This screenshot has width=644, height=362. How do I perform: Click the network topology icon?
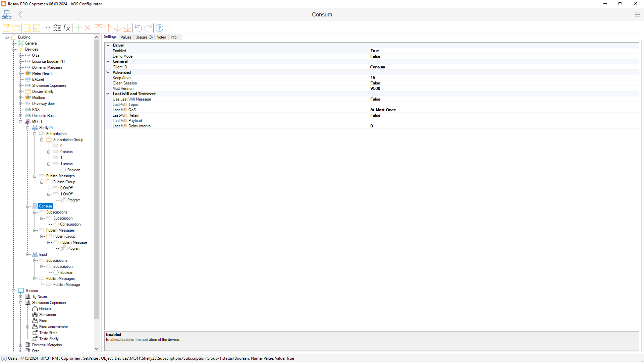pos(7,14)
